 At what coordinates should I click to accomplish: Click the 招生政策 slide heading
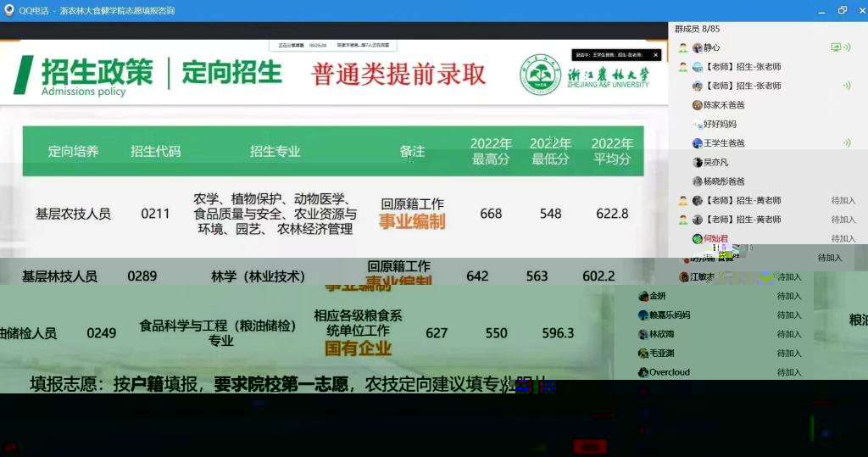click(97, 72)
